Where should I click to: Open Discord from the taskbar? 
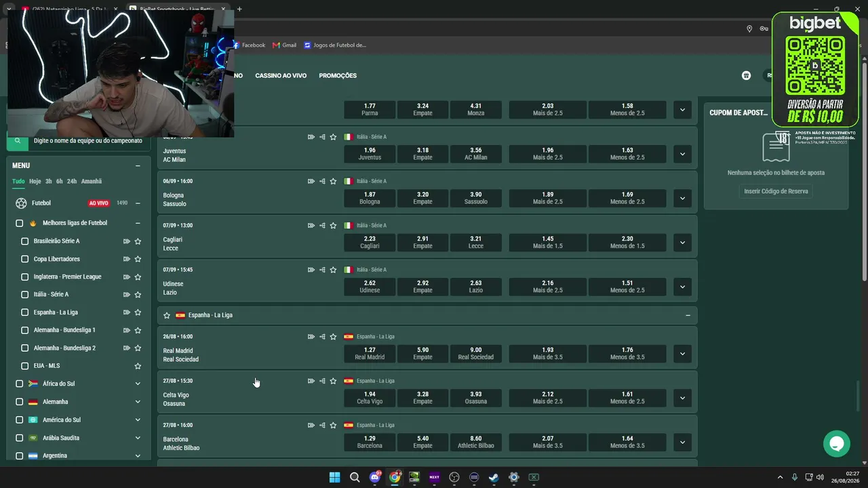click(x=375, y=477)
